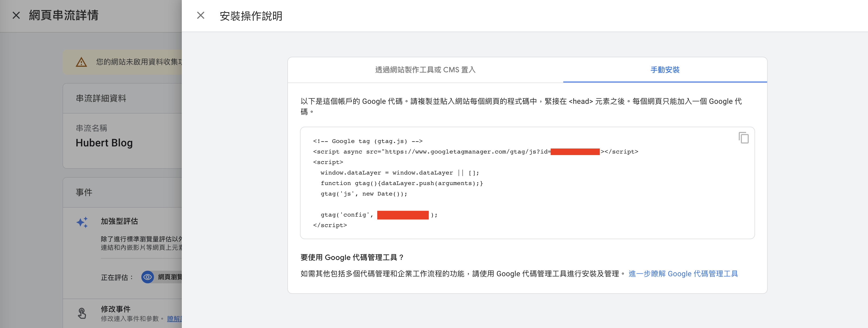Click the 事件 section header
The width and height of the screenshot is (868, 328).
[x=84, y=192]
